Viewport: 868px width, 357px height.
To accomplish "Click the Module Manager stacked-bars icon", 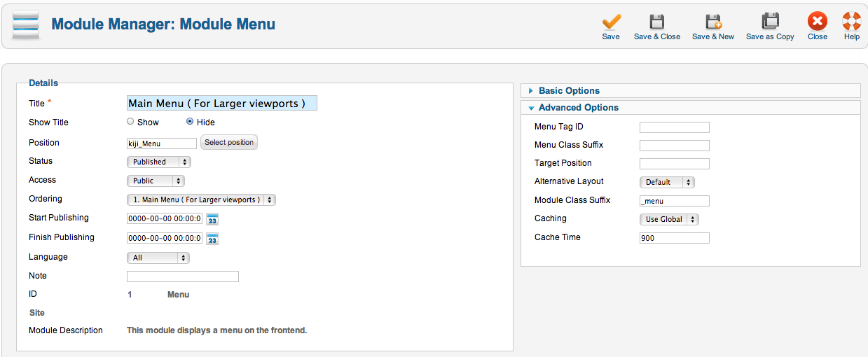I will 26,25.
